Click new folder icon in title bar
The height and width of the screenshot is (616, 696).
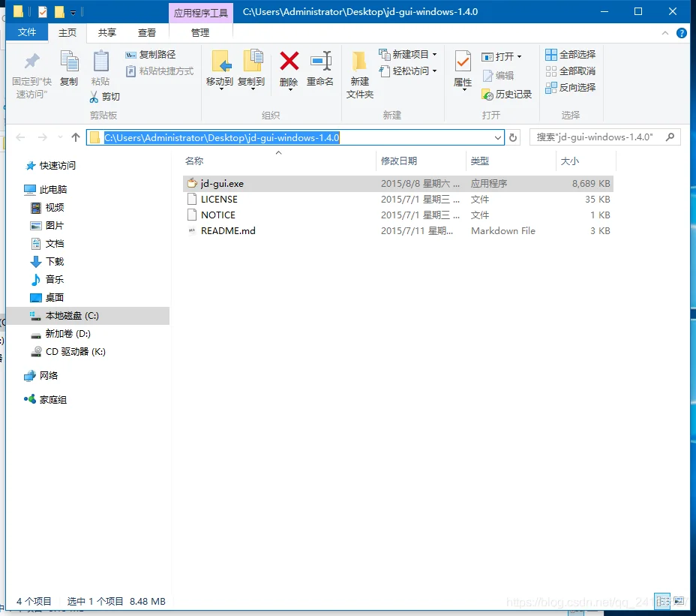pos(59,11)
